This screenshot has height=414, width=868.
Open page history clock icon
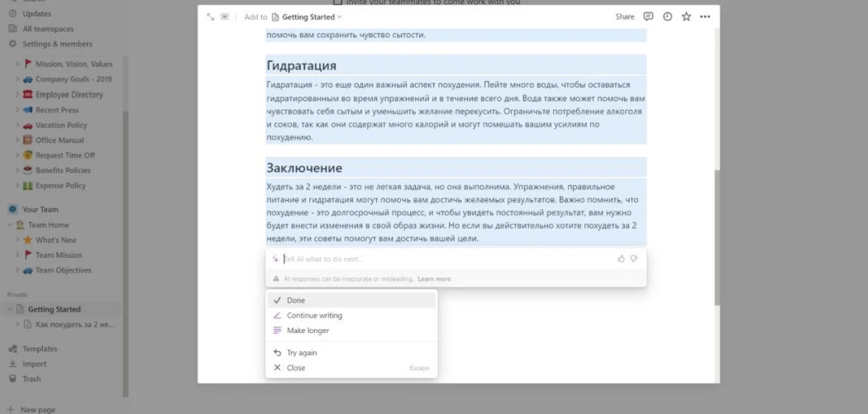click(x=667, y=17)
